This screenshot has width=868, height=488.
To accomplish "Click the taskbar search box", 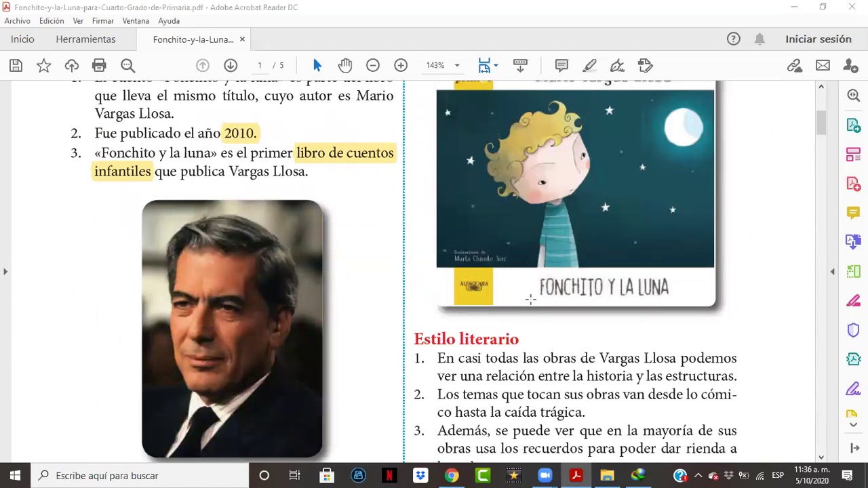I will [140, 475].
